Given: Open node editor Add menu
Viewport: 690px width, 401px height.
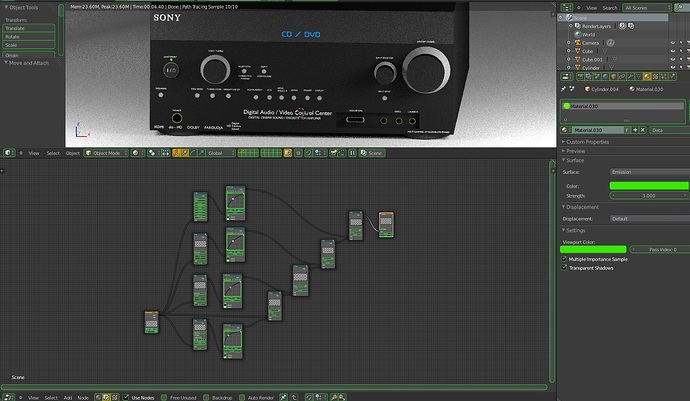Looking at the screenshot, I should (68, 397).
